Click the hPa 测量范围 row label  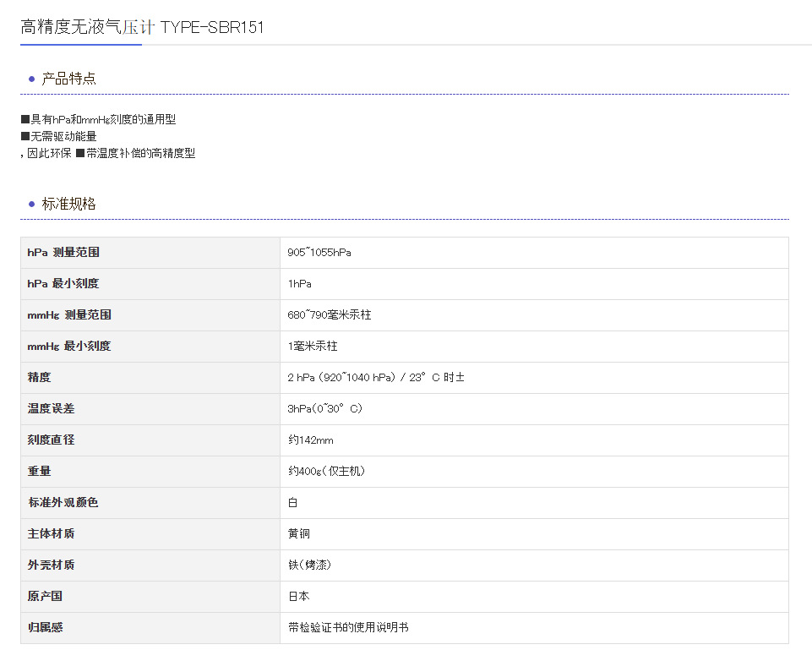(x=63, y=252)
